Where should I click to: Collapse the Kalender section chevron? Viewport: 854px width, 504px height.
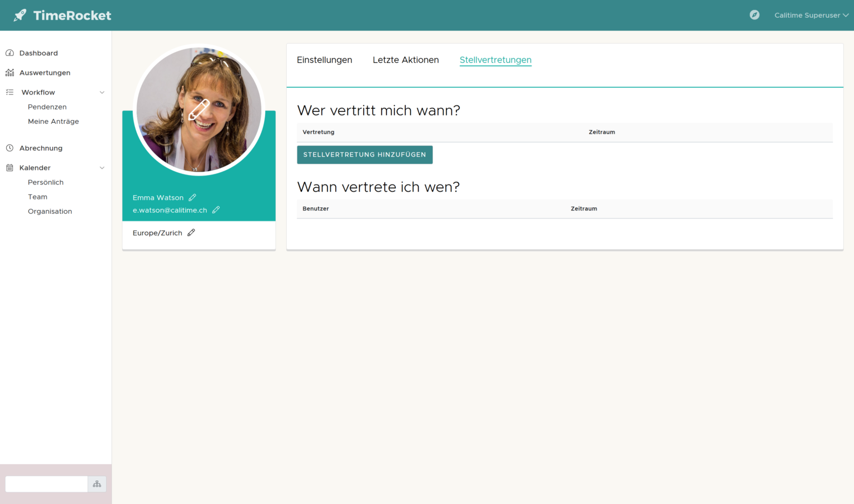tap(102, 167)
